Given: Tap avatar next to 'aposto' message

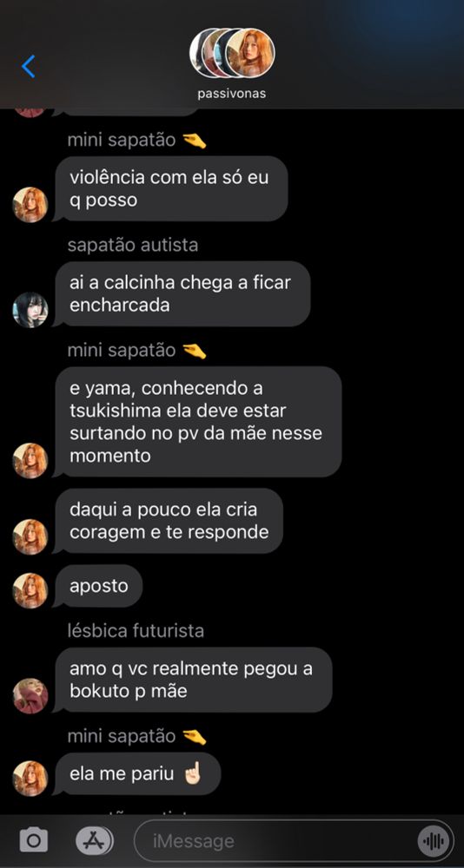Looking at the screenshot, I should 30,590.
